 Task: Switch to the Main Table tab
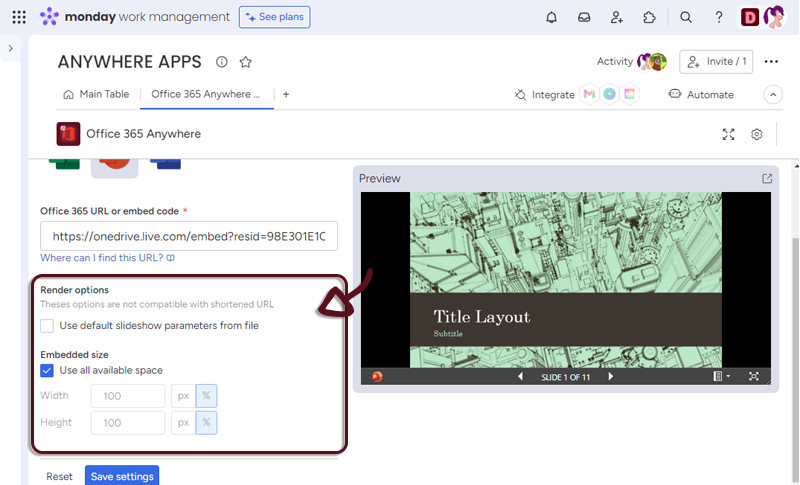(x=96, y=94)
